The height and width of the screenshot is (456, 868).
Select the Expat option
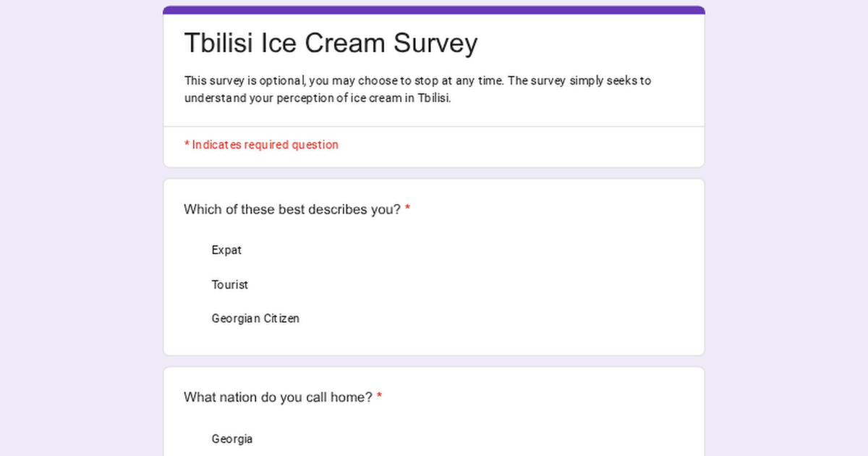[226, 250]
